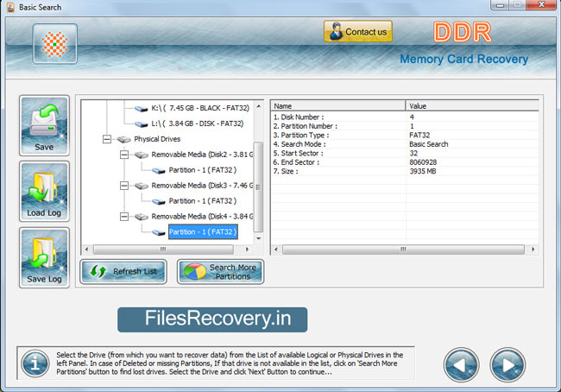Open the Load Log button

(x=44, y=191)
